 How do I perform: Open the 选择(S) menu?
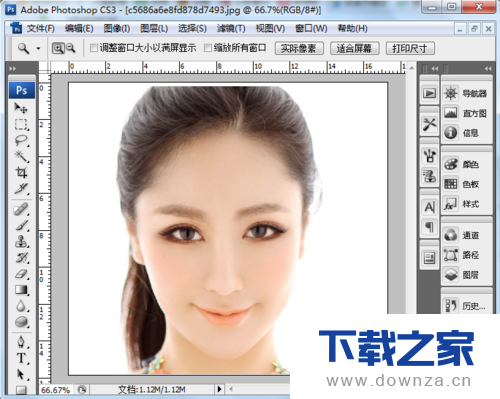[x=192, y=29]
